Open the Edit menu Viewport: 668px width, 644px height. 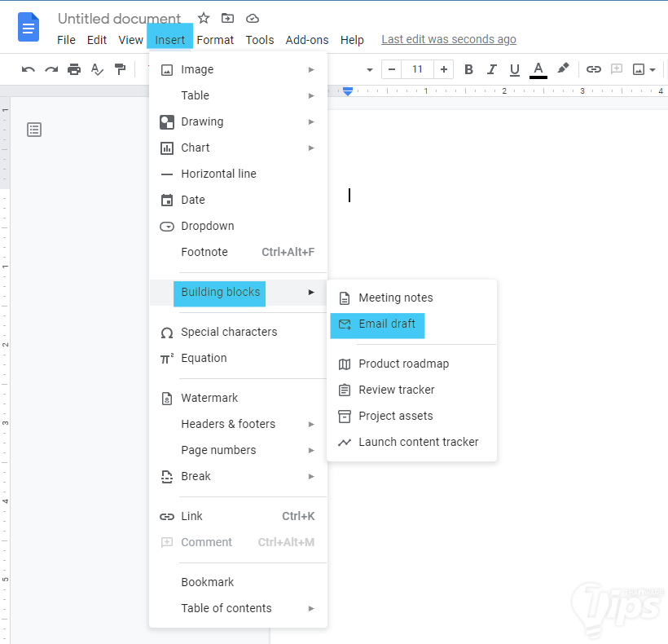(x=97, y=40)
